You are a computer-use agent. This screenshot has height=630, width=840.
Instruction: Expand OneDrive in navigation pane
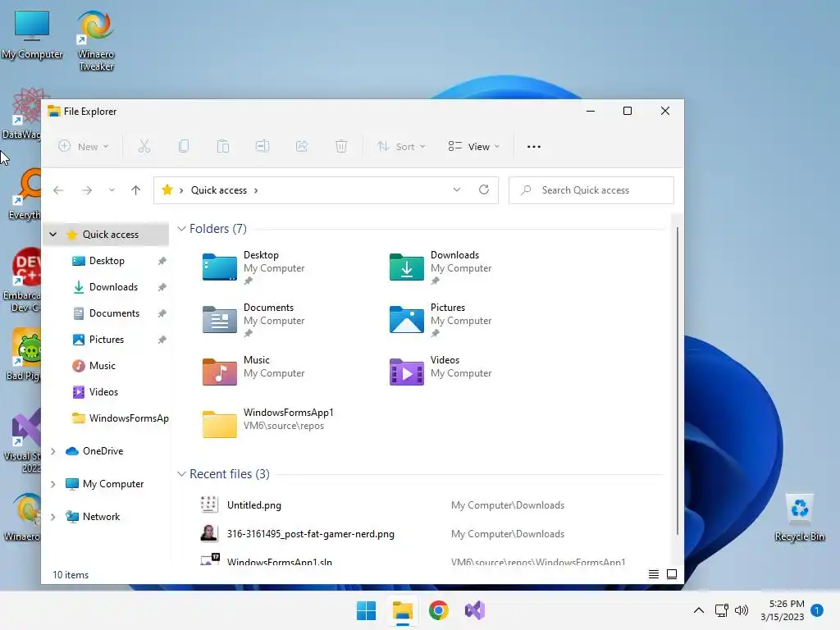(x=52, y=451)
